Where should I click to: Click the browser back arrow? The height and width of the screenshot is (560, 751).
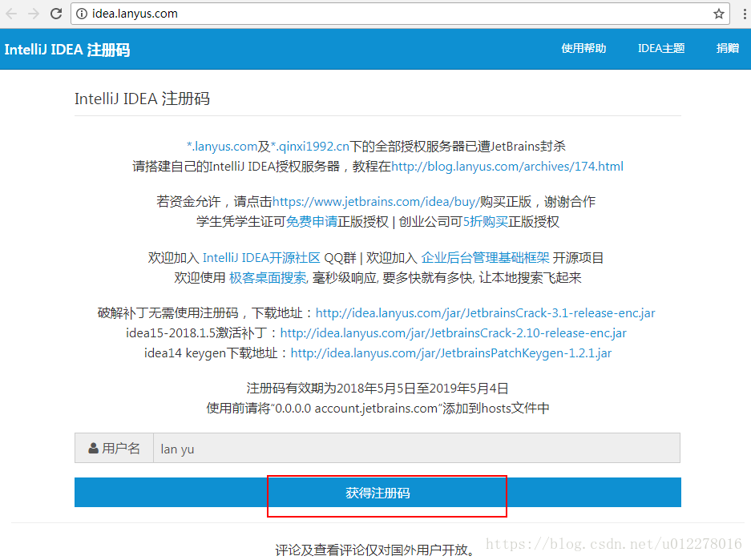[x=11, y=14]
